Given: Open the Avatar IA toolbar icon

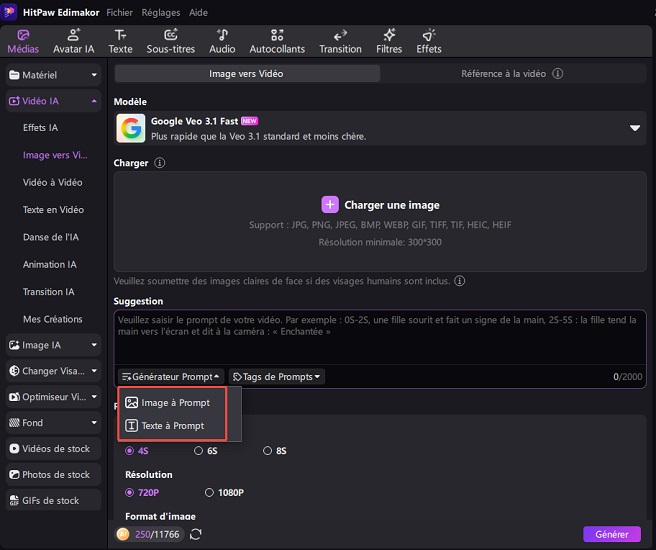Looking at the screenshot, I should 73,41.
